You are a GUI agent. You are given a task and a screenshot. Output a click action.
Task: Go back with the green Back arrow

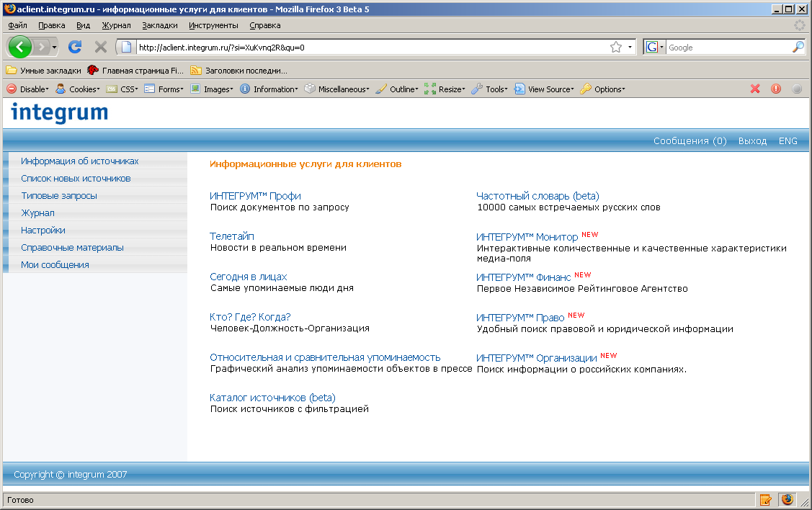(x=19, y=47)
